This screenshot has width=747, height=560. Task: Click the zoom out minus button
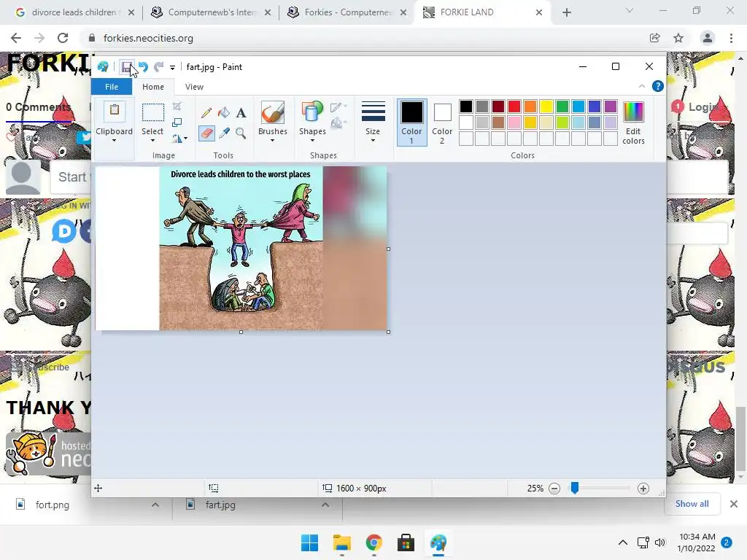[554, 489]
